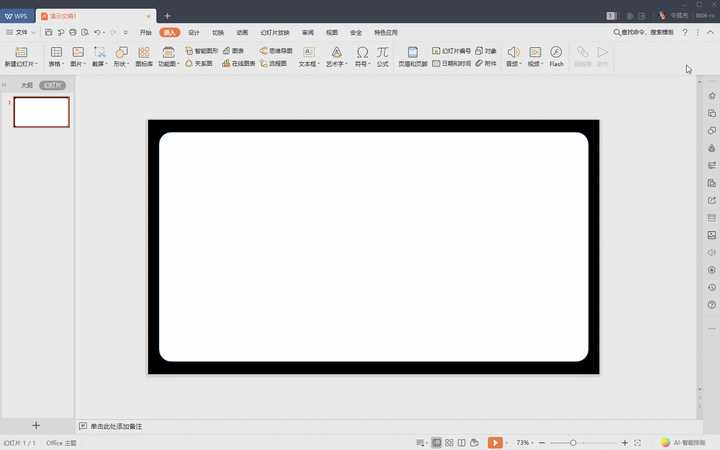Click the zoom in plus button

pyautogui.click(x=624, y=443)
